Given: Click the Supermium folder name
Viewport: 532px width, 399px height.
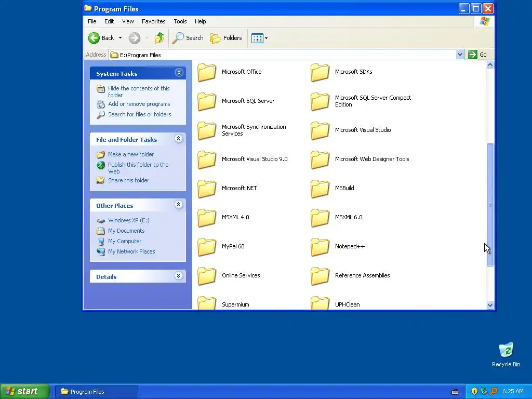Looking at the screenshot, I should [235, 304].
